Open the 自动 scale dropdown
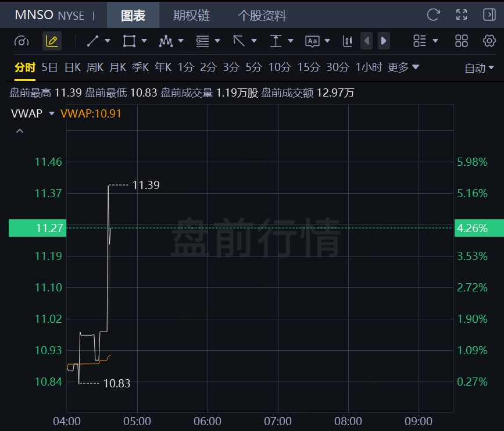This screenshot has width=504, height=431. point(479,68)
